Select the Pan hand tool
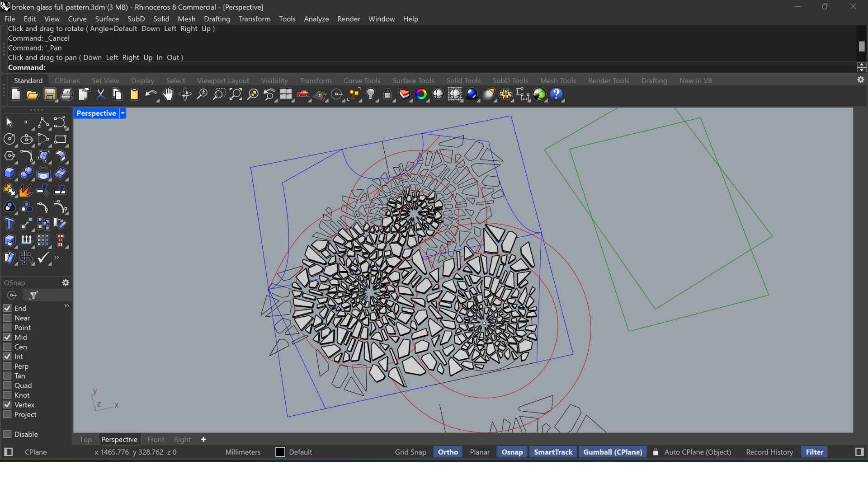 168,95
